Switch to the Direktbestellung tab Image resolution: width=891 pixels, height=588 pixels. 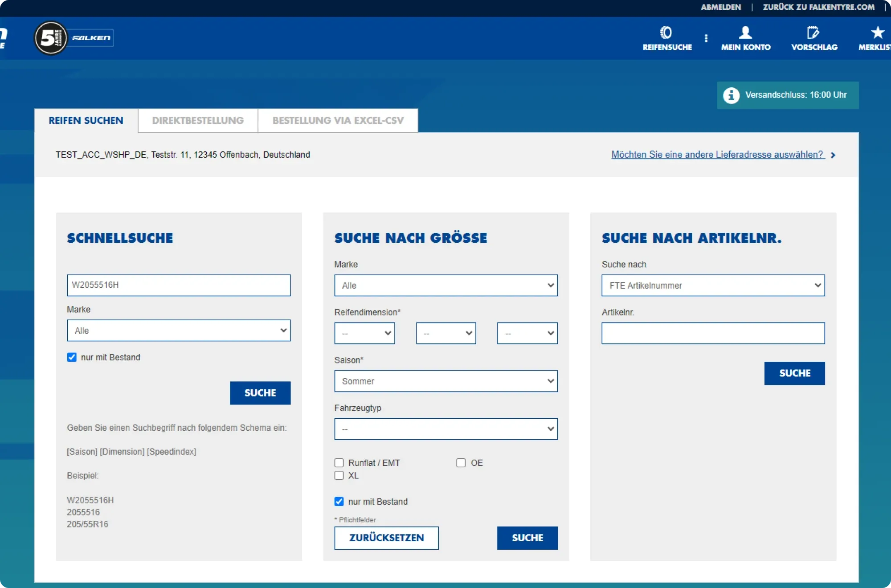(198, 121)
